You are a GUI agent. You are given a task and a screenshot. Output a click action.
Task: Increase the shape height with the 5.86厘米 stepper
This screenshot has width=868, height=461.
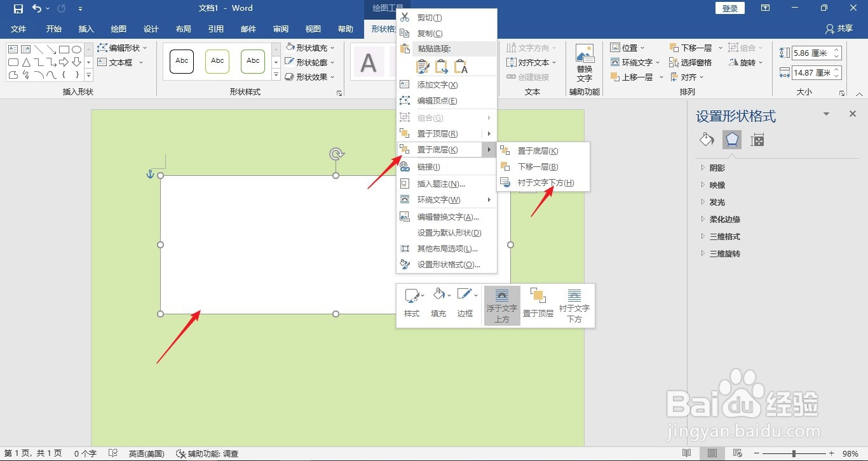click(x=836, y=51)
